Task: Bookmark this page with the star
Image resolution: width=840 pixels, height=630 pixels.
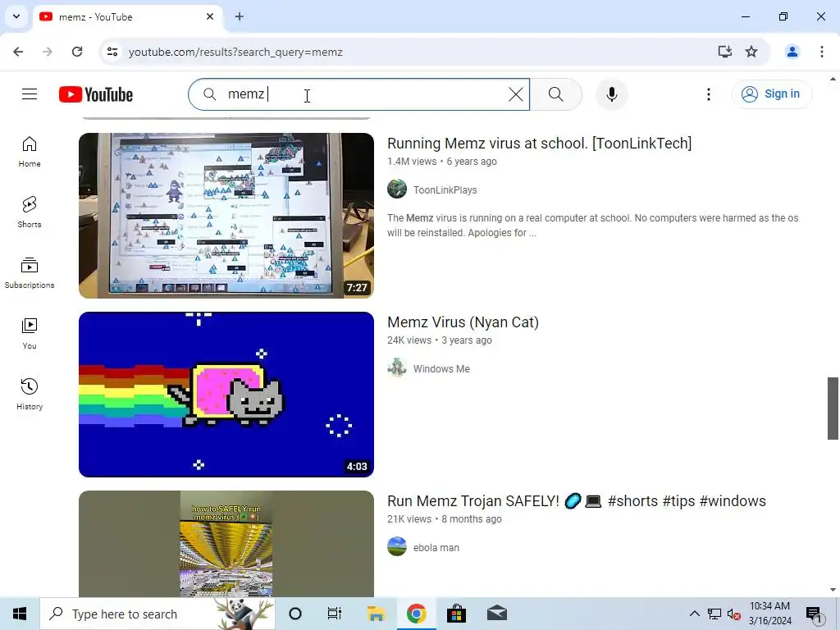Action: pyautogui.click(x=751, y=52)
